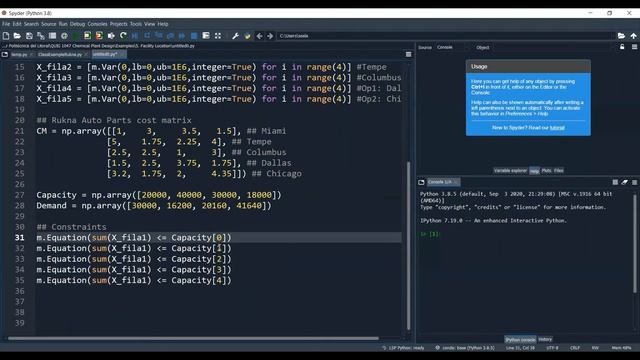Click the editor vertical scrollbar

409,245
